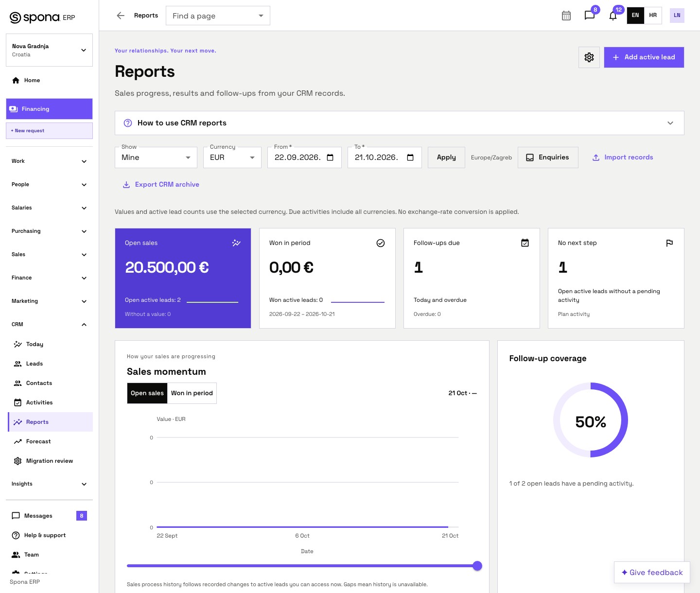Viewport: 700px width, 593px height.
Task: Open chat messages icon with badge 8
Action: [590, 16]
